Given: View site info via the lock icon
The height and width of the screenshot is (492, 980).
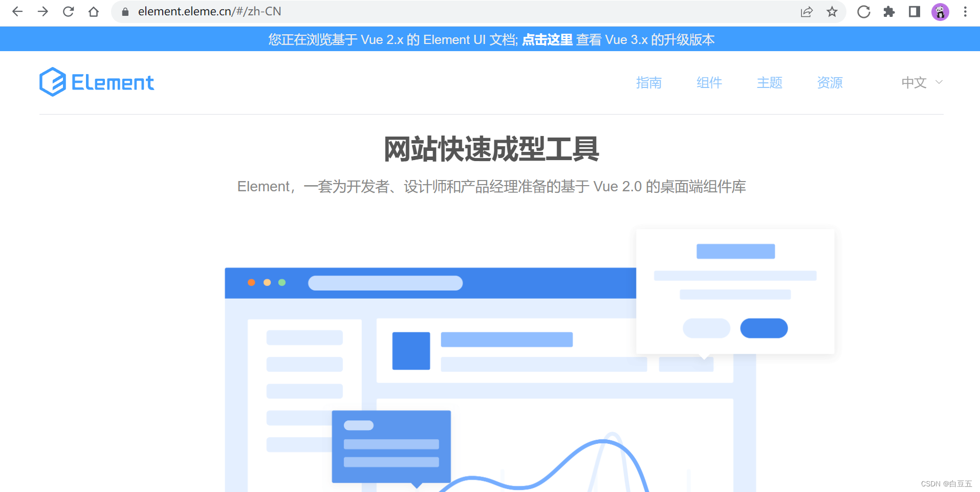Looking at the screenshot, I should (x=125, y=11).
